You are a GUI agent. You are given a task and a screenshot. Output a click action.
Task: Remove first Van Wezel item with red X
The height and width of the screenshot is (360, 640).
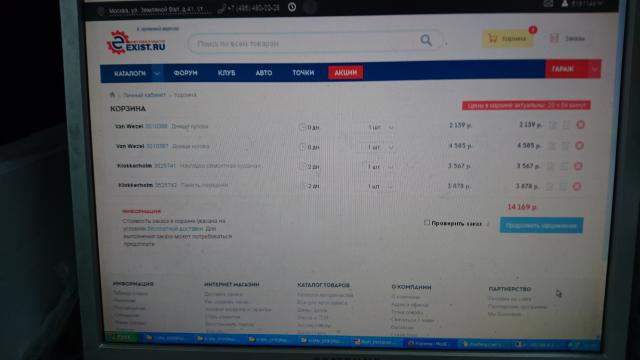(580, 124)
